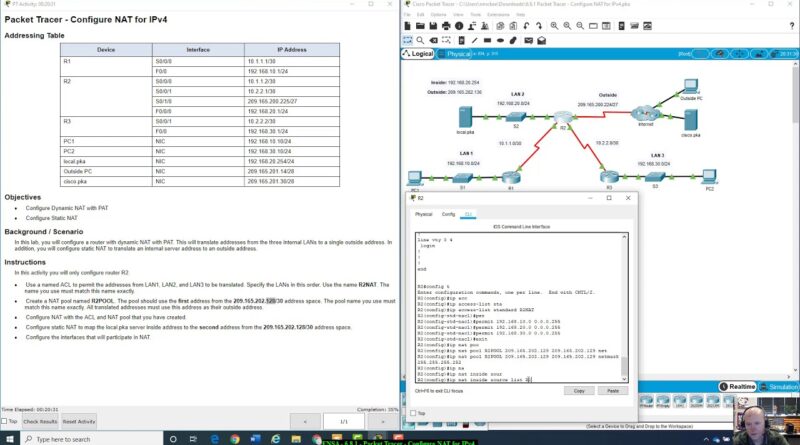Open the Tools menu in Packet Tracer

[476, 14]
